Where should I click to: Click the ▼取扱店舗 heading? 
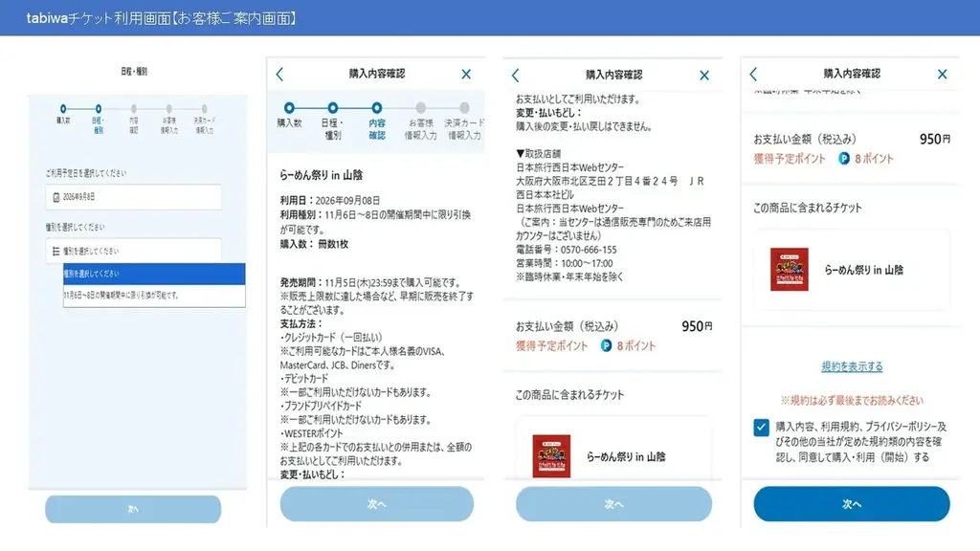538,154
